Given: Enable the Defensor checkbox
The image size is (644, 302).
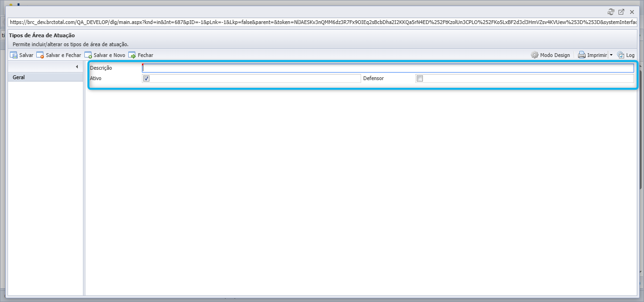Looking at the screenshot, I should pyautogui.click(x=420, y=79).
